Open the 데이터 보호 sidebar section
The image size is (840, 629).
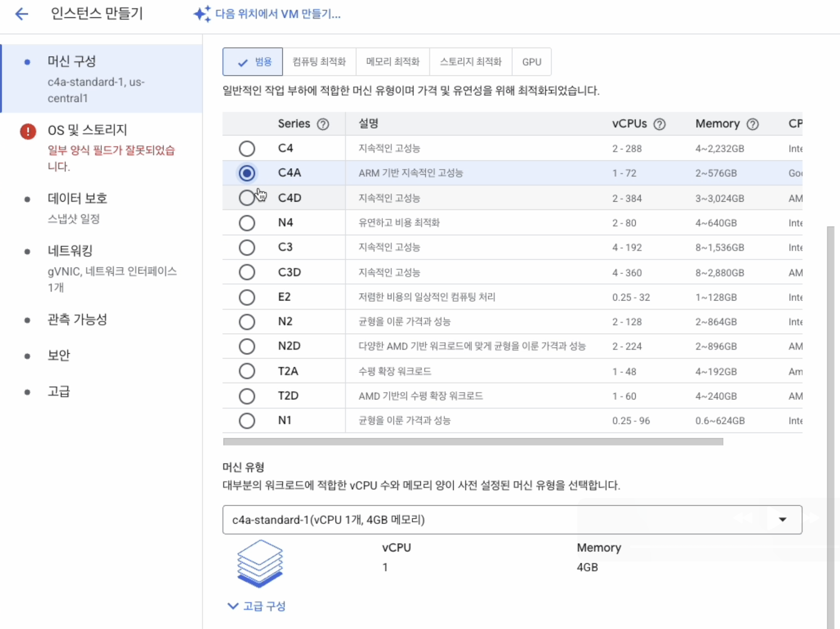click(x=102, y=207)
